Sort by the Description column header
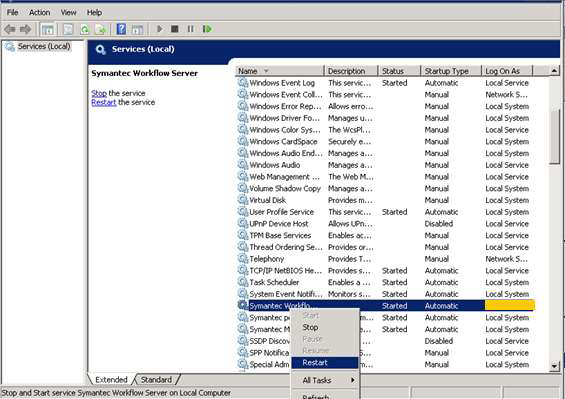Screen dimensions: 565x399 tap(351, 71)
